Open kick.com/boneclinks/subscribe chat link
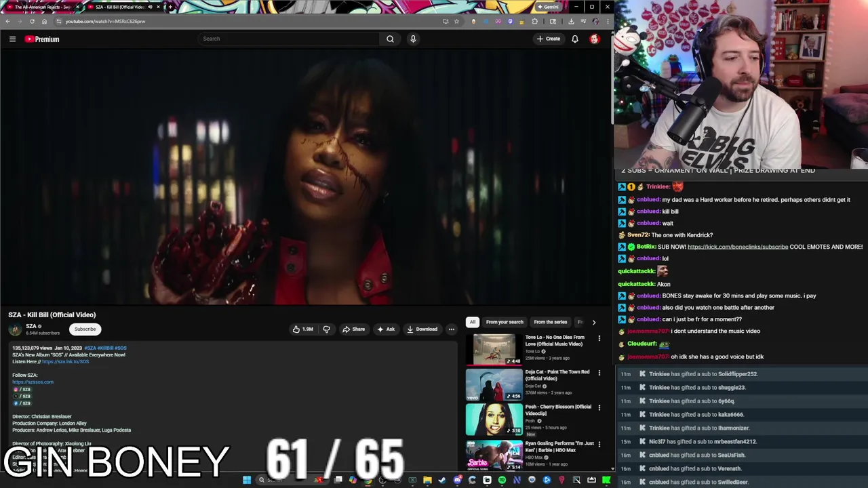This screenshot has width=868, height=488. tap(738, 247)
